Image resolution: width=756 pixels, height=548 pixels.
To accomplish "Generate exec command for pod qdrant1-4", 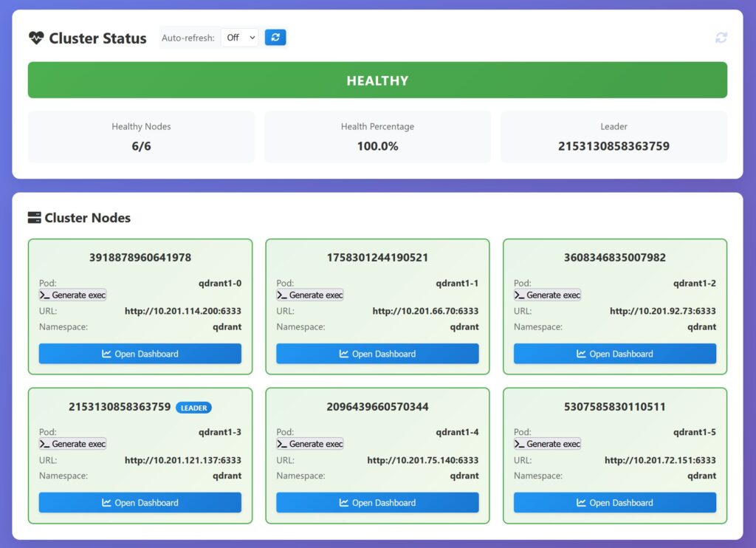I will [x=310, y=444].
